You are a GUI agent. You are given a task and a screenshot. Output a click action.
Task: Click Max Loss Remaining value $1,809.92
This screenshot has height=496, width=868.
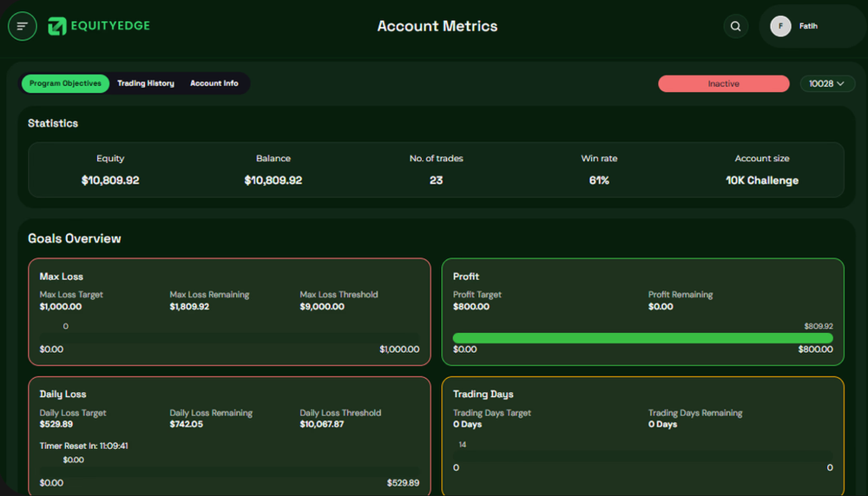[189, 306]
